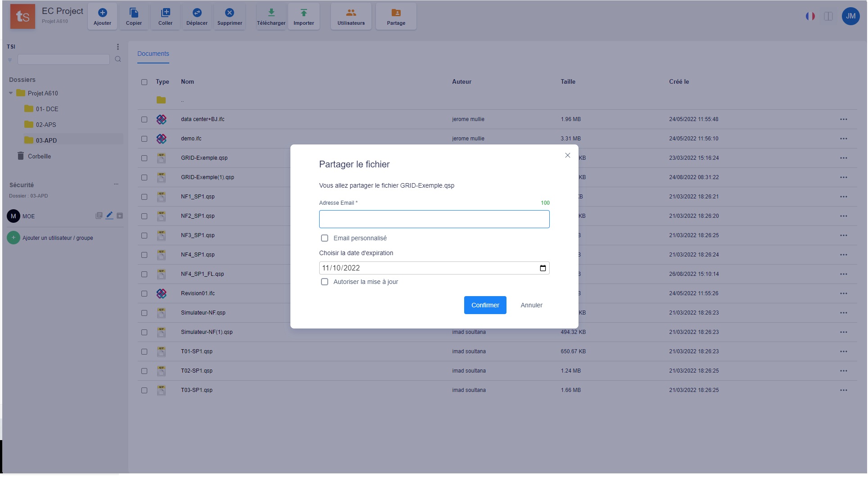This screenshot has width=868, height=477.
Task: Open the Utilisateurs panel
Action: (x=351, y=17)
